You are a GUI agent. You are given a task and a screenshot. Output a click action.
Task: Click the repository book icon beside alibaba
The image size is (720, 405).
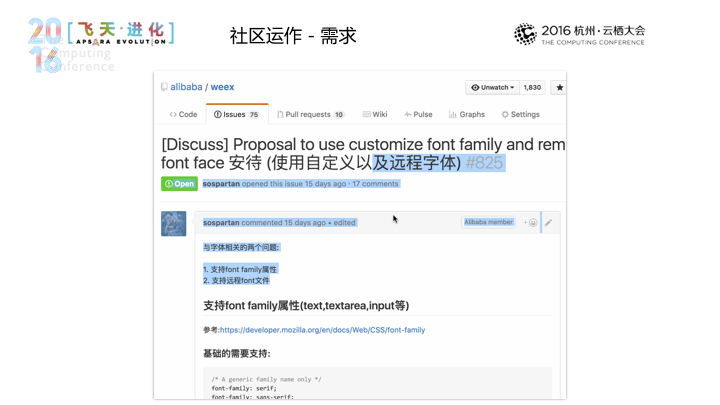click(164, 87)
